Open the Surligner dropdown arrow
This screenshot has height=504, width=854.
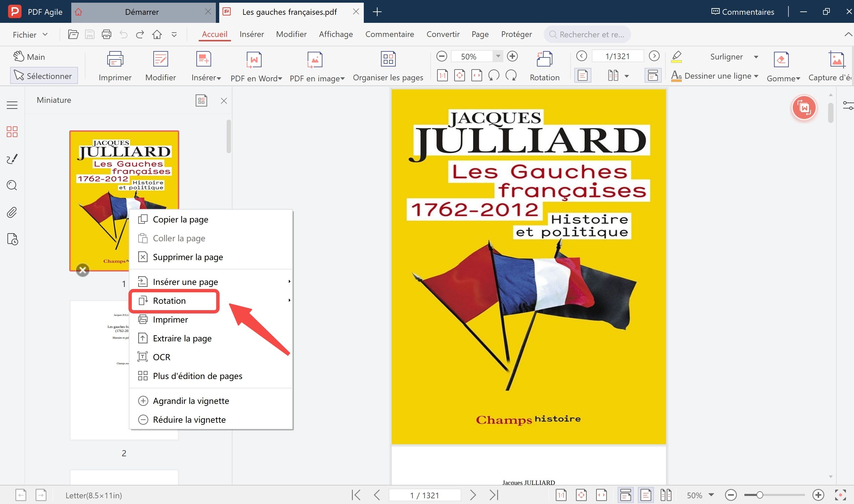[x=756, y=57]
